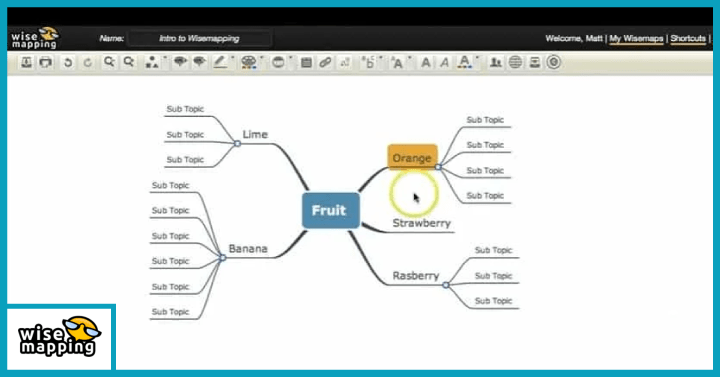Open the font size dropdown

[x=398, y=62]
